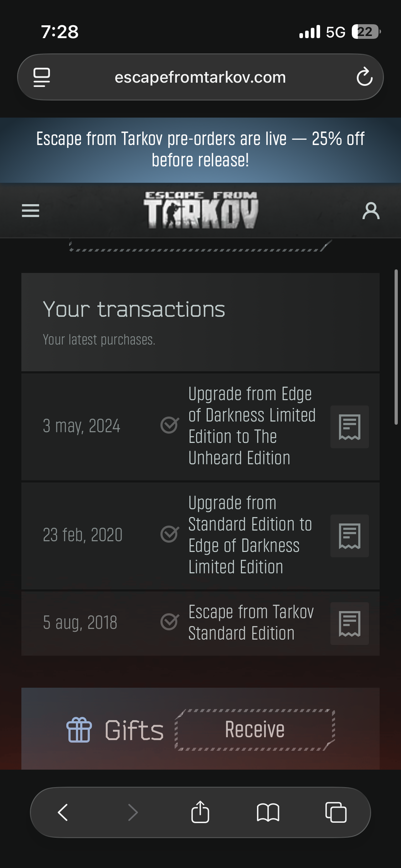Open the user profile account icon
This screenshot has width=401, height=868.
point(371,211)
